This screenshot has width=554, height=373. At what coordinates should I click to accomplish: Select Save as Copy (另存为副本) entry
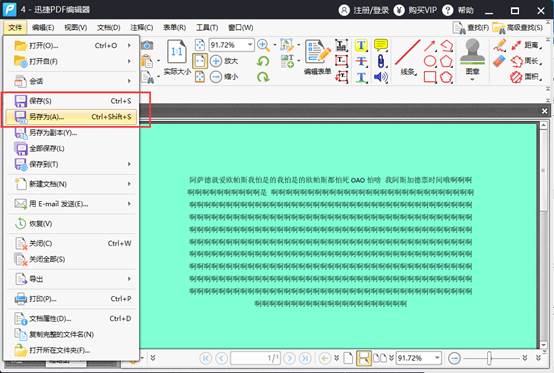72,133
